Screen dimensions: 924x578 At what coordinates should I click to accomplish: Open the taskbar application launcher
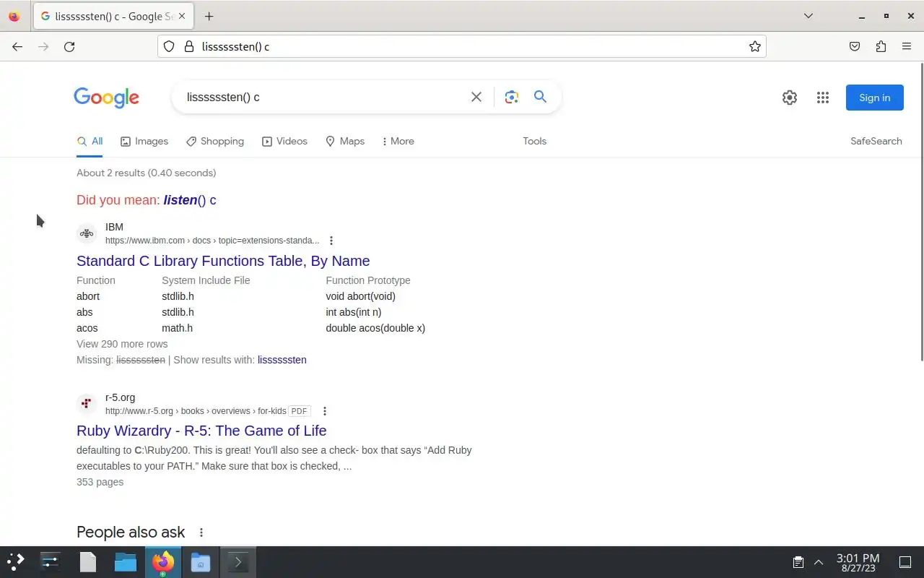point(16,561)
